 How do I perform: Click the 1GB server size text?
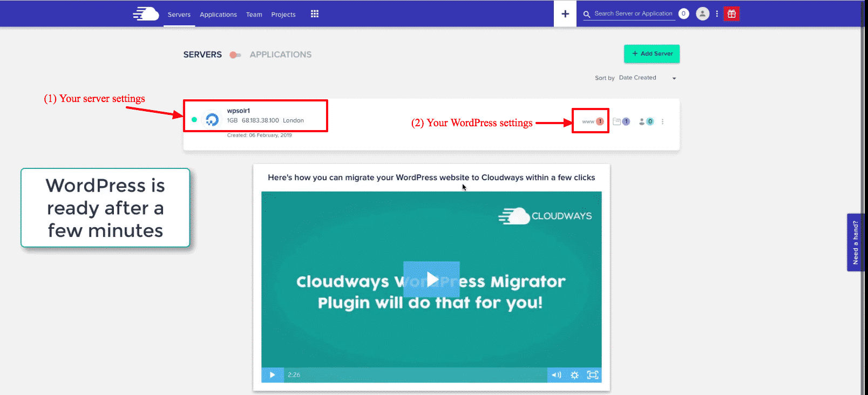point(232,120)
